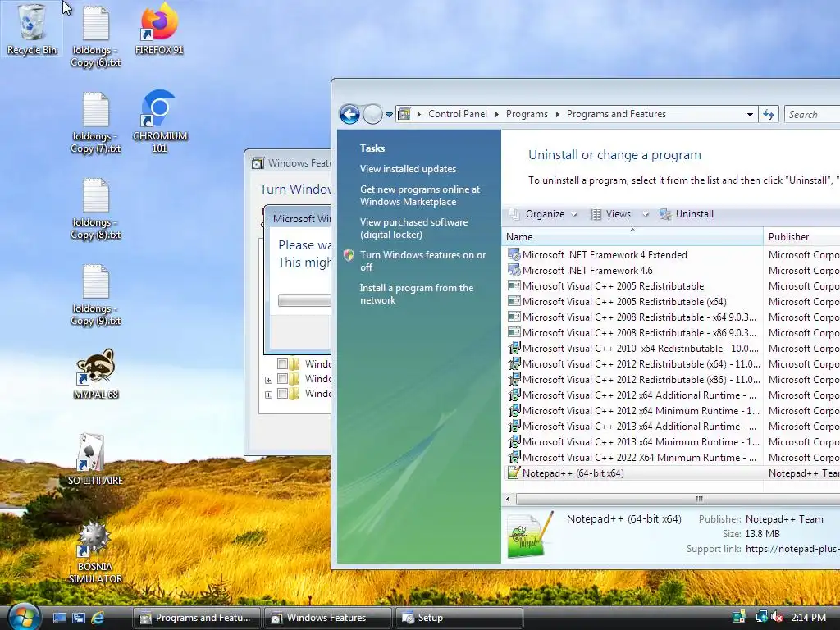Click the volume muted tray icon
The width and height of the screenshot is (840, 630).
[778, 618]
